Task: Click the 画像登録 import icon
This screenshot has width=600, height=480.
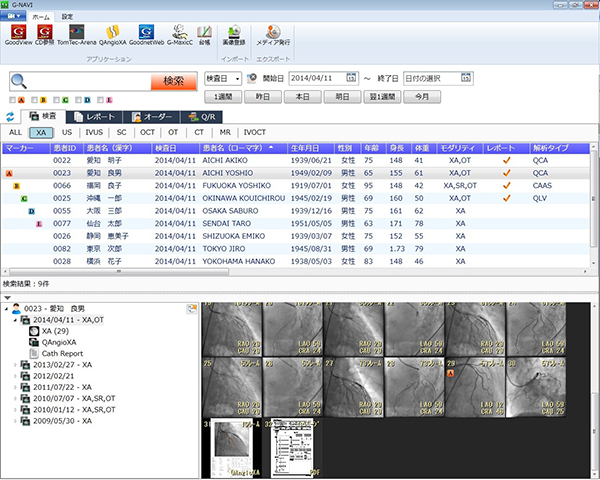Action: click(x=235, y=32)
